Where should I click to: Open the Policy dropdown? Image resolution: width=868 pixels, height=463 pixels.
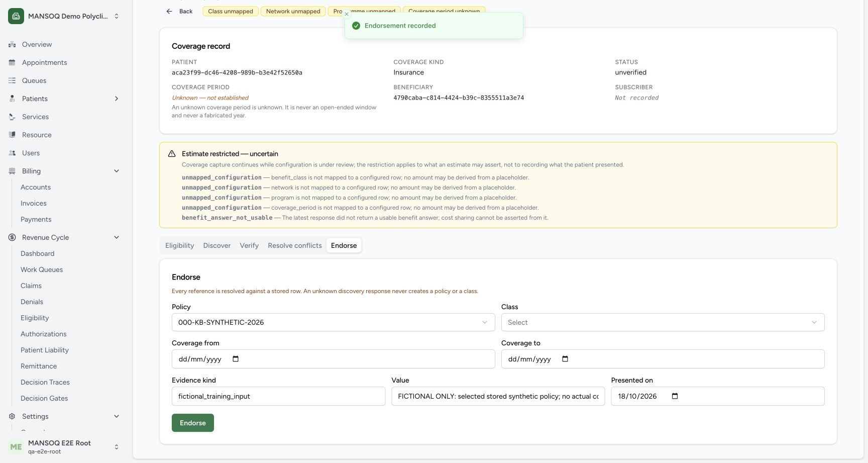[x=334, y=322]
